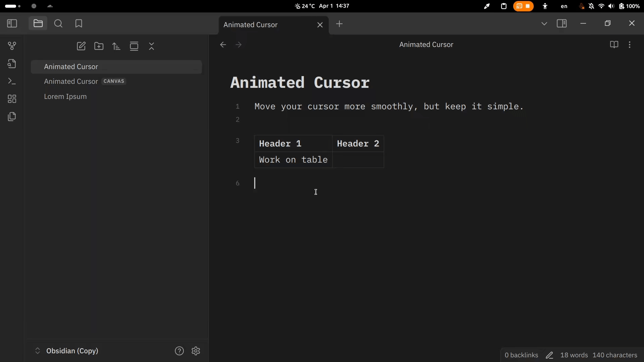Open the Lorem Ipsum note
The image size is (644, 362).
tap(65, 97)
